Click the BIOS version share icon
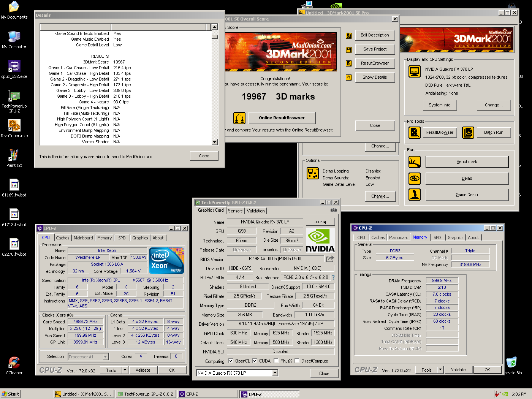Image resolution: width=532 pixels, height=399 pixels. pos(330,259)
